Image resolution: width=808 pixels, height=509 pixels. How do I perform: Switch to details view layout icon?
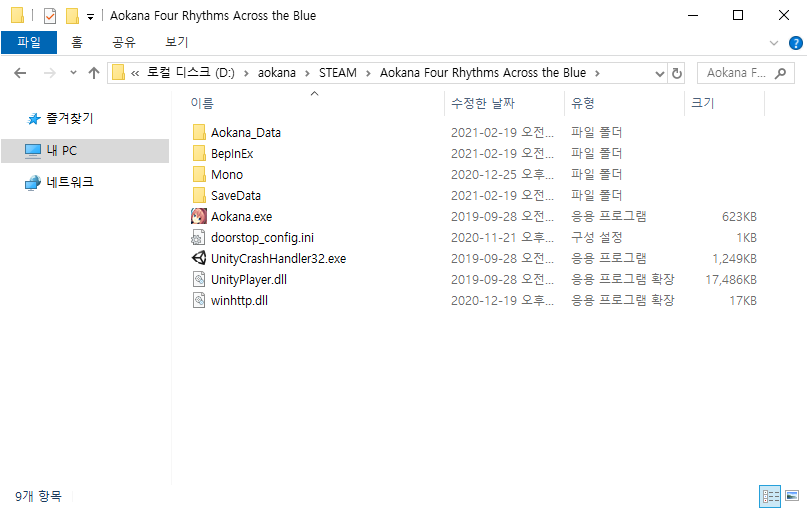point(770,496)
